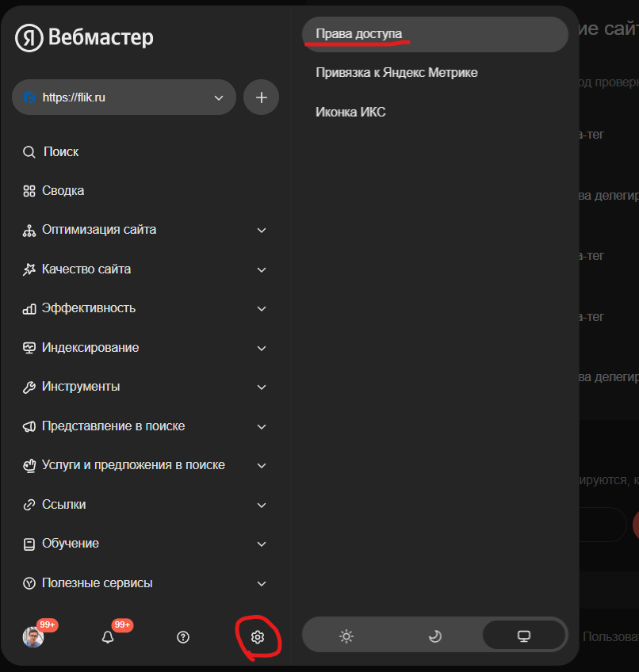Expand the Услуги и предложения в поиске chevron
The height and width of the screenshot is (672, 639).
[x=262, y=466]
